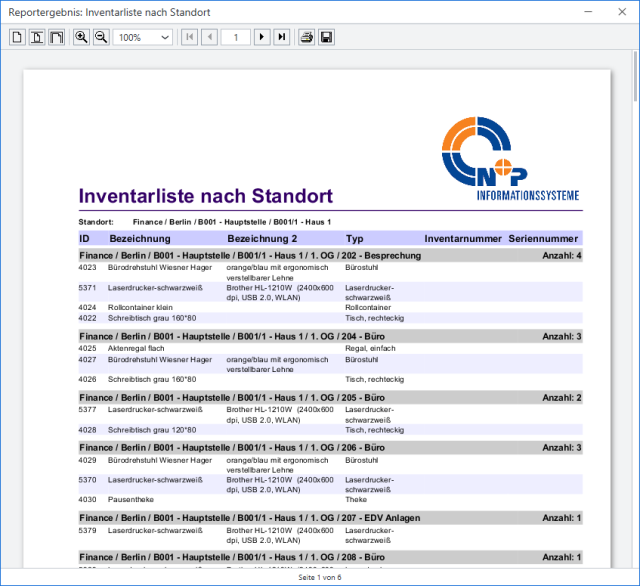Click the 'Standort:' label
640x586 pixels.
[96, 222]
